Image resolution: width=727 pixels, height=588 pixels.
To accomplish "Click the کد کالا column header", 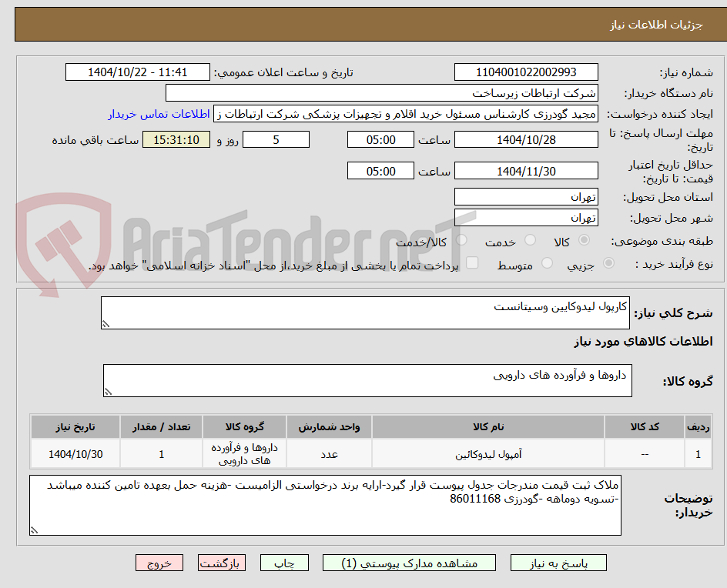I will tap(645, 426).
